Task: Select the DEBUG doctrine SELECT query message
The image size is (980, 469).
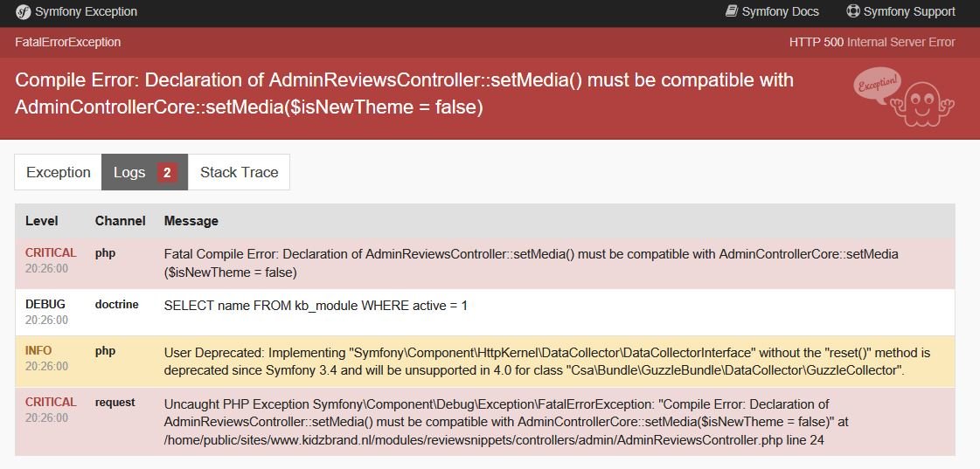Action: (316, 306)
